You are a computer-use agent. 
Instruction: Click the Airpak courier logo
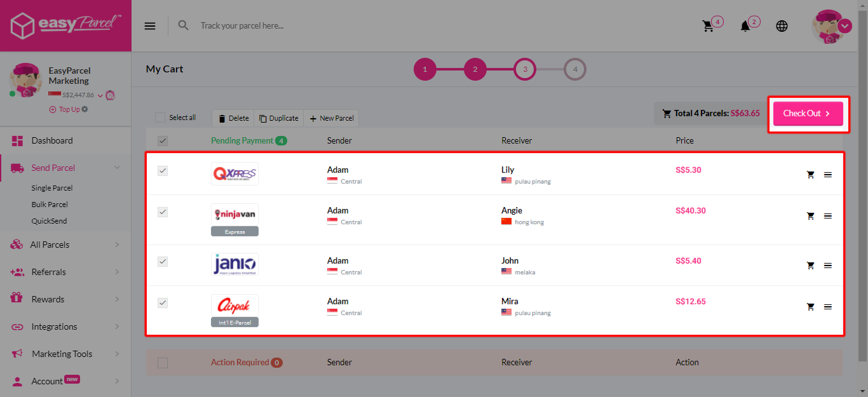[234, 306]
